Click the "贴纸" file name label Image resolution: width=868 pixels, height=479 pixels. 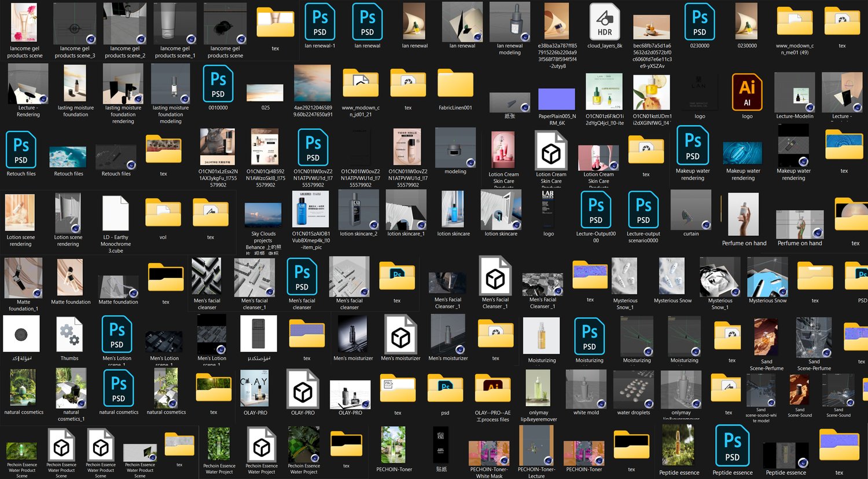442,469
